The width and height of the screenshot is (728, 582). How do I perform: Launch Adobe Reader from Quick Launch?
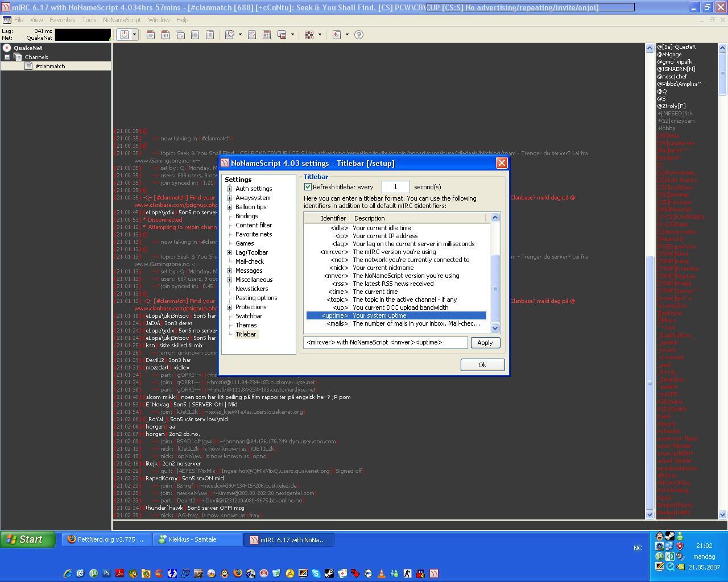tap(119, 573)
